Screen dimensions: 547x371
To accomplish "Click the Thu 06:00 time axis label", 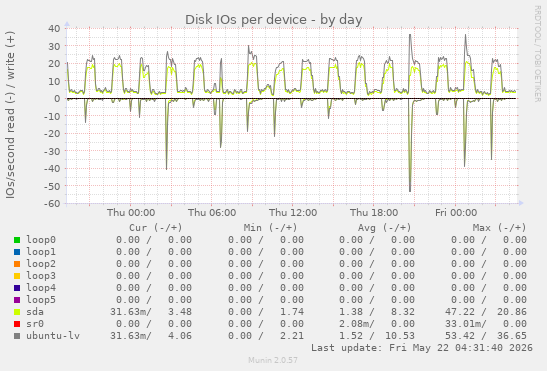I will point(212,213).
